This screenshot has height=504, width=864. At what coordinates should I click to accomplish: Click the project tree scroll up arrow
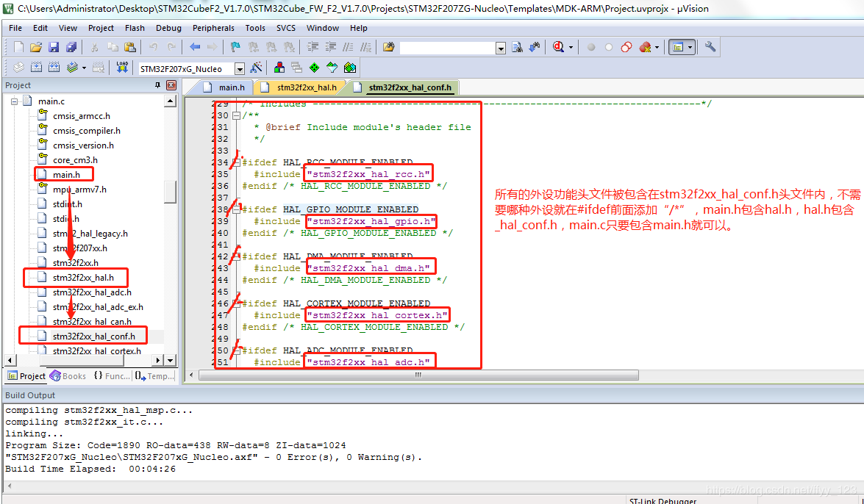point(171,101)
